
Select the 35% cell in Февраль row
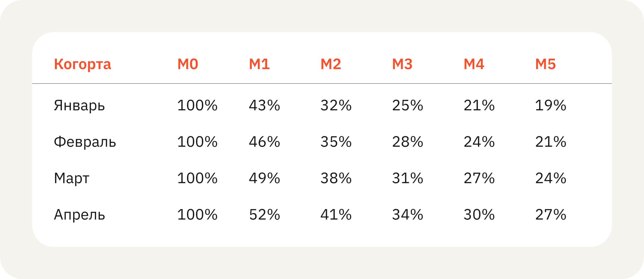click(x=336, y=142)
